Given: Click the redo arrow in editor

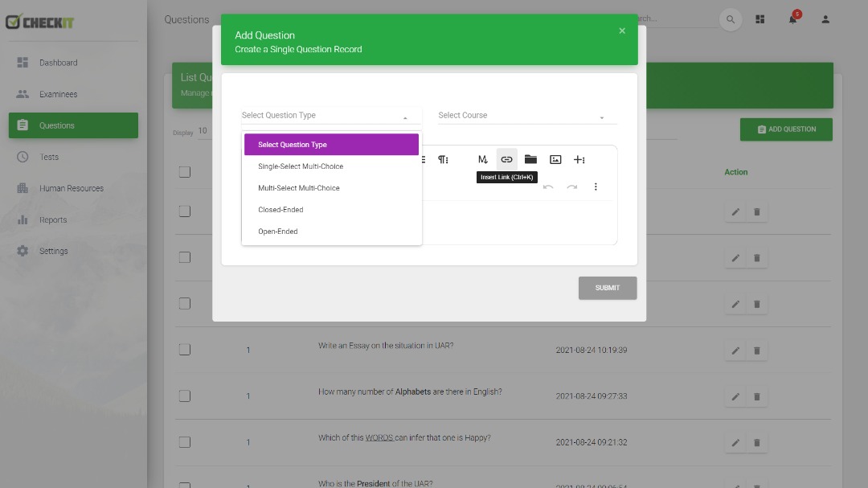Looking at the screenshot, I should tap(572, 187).
